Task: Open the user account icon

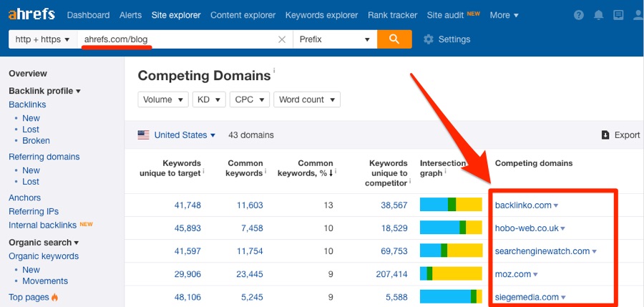Action: click(x=638, y=15)
